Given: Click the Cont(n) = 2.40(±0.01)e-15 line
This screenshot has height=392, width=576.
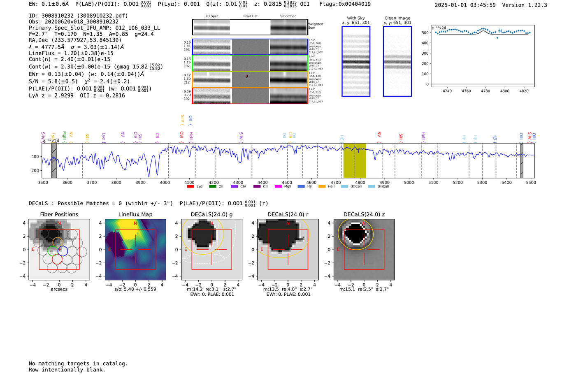Looking at the screenshot, I should (x=70, y=59).
